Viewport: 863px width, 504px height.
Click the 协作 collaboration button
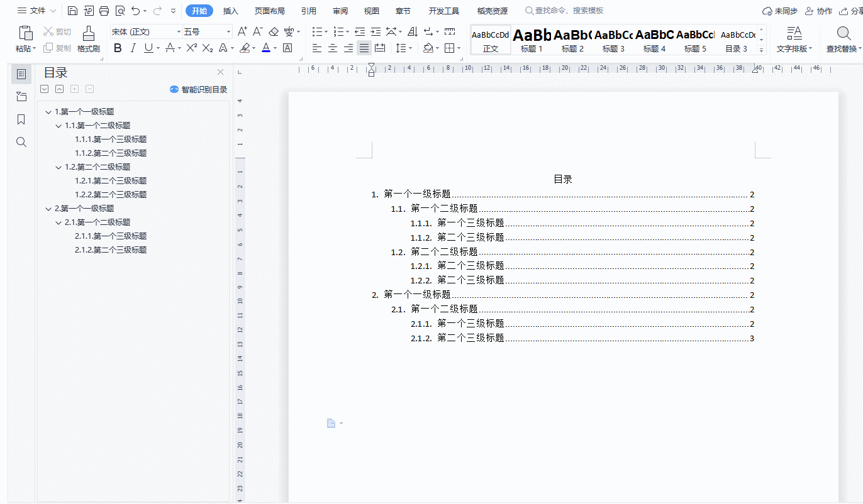coord(818,11)
